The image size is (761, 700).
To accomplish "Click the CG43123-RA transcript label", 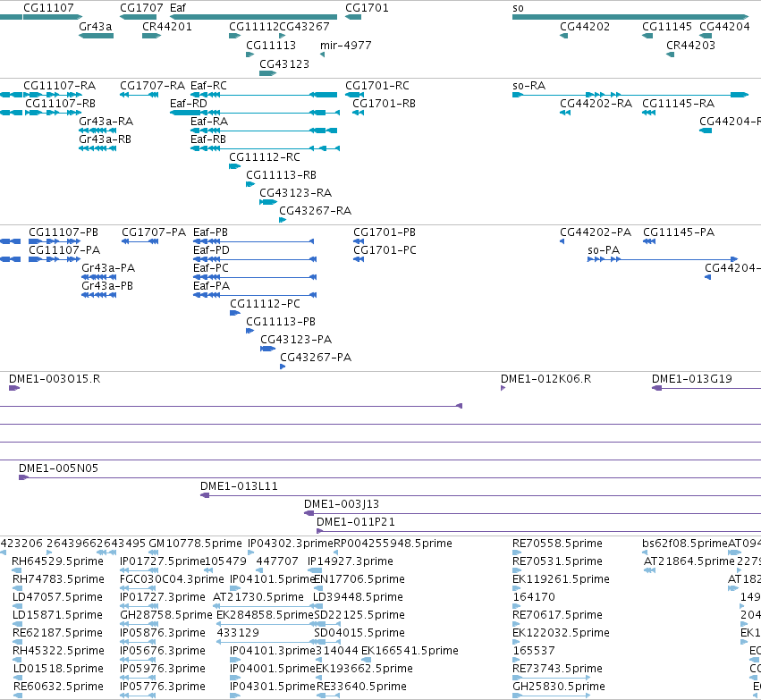I will click(296, 192).
